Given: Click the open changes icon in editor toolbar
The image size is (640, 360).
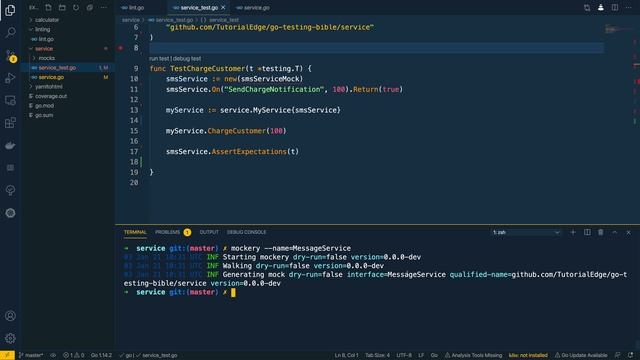Looking at the screenshot, I should click(x=587, y=7).
